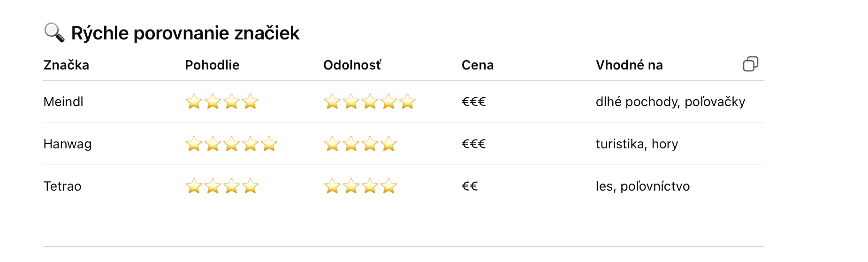Click the Cena column header

pyautogui.click(x=477, y=65)
